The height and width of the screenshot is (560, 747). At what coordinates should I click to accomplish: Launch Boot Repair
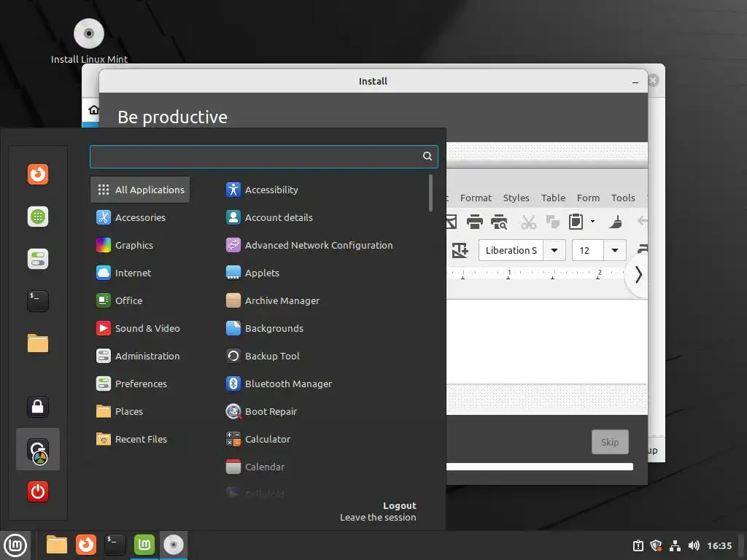click(x=261, y=411)
